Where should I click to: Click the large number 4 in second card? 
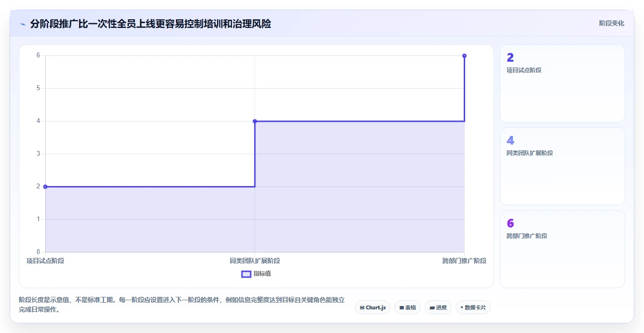510,141
